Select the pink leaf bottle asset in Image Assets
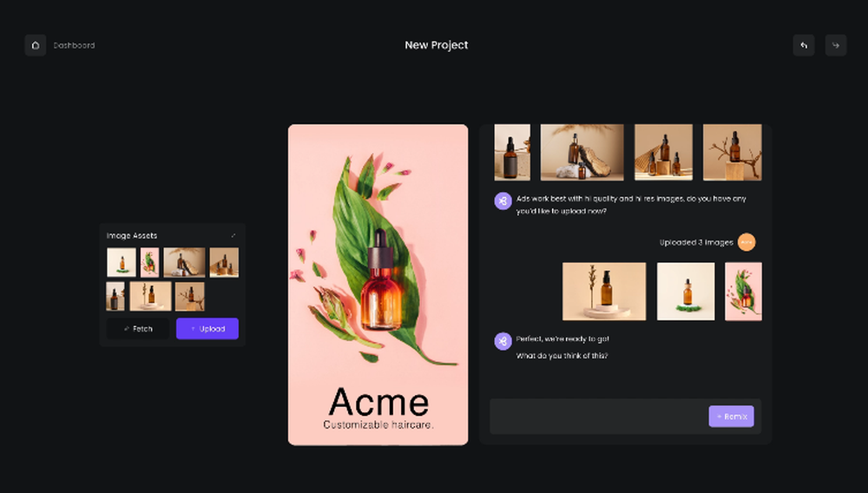 [x=149, y=262]
